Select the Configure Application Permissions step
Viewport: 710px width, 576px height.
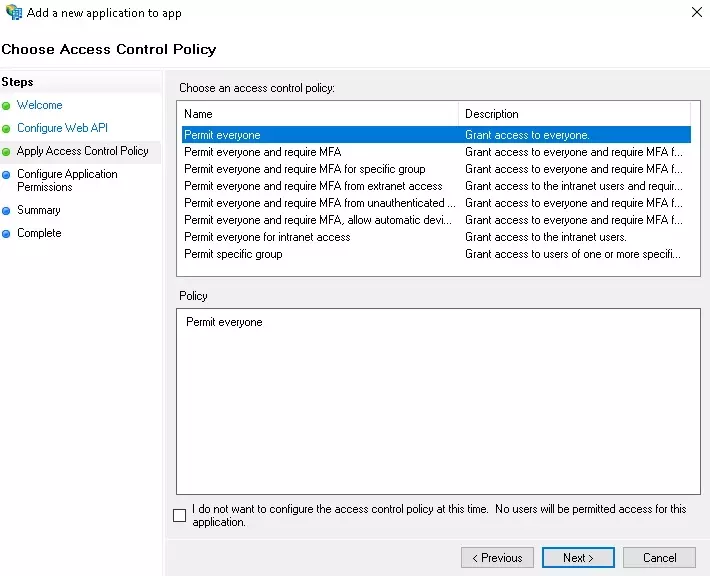[x=67, y=180]
